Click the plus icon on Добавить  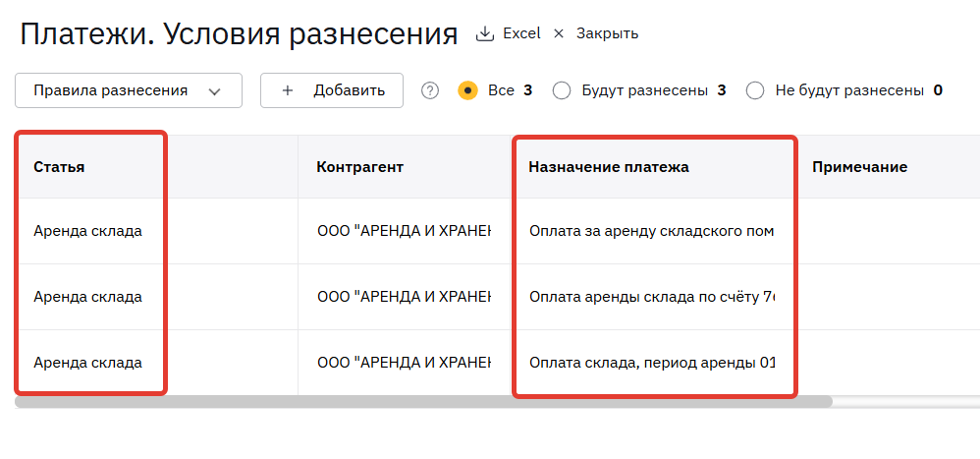[288, 90]
